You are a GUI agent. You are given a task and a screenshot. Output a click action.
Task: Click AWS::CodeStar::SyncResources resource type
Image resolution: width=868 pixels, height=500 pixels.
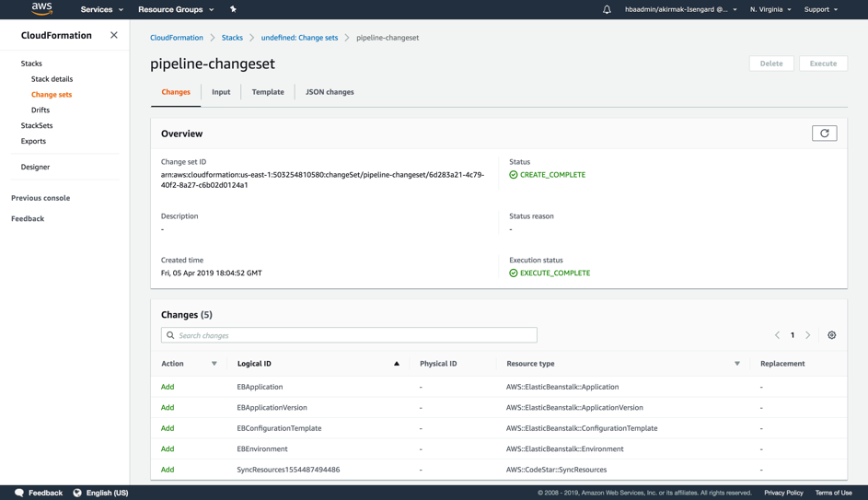pyautogui.click(x=556, y=470)
